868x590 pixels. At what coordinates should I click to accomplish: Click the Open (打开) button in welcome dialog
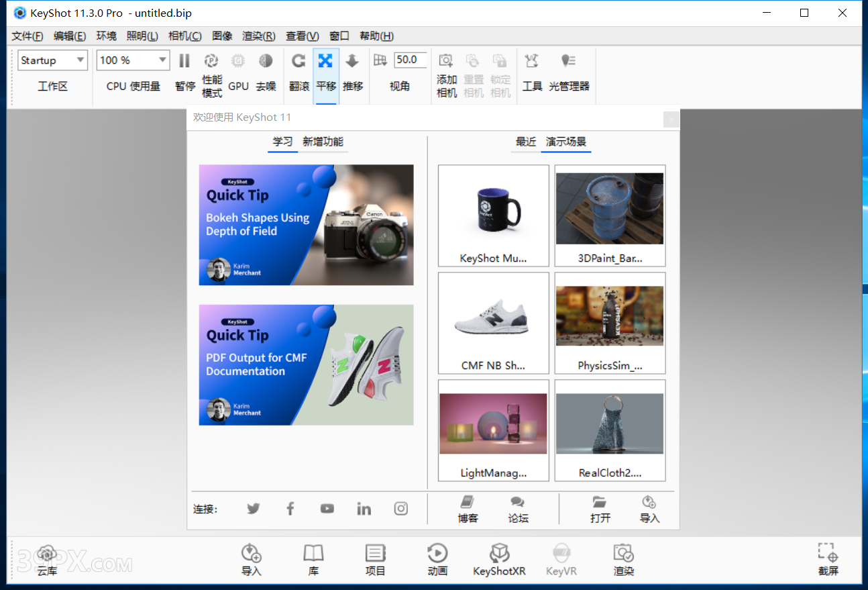pos(600,509)
